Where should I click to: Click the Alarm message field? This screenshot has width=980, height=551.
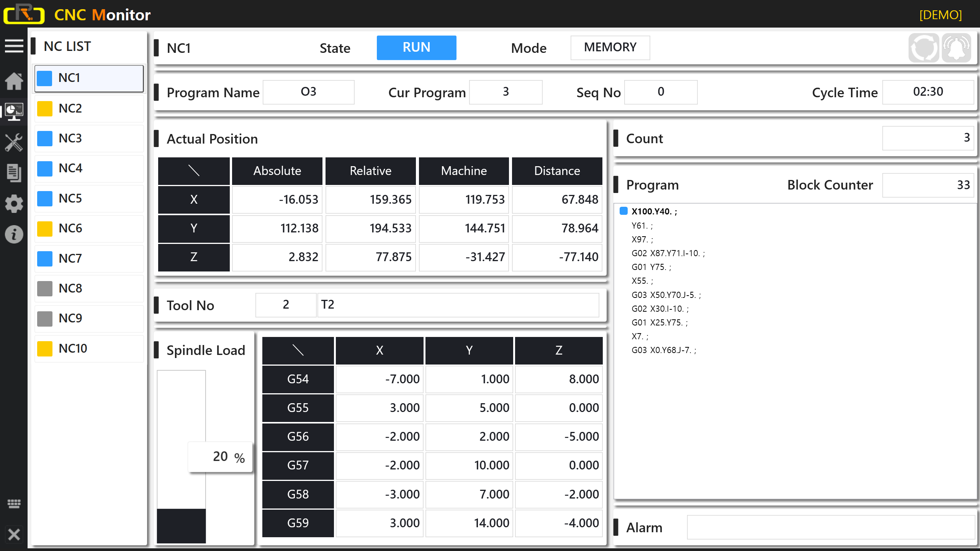(x=831, y=527)
